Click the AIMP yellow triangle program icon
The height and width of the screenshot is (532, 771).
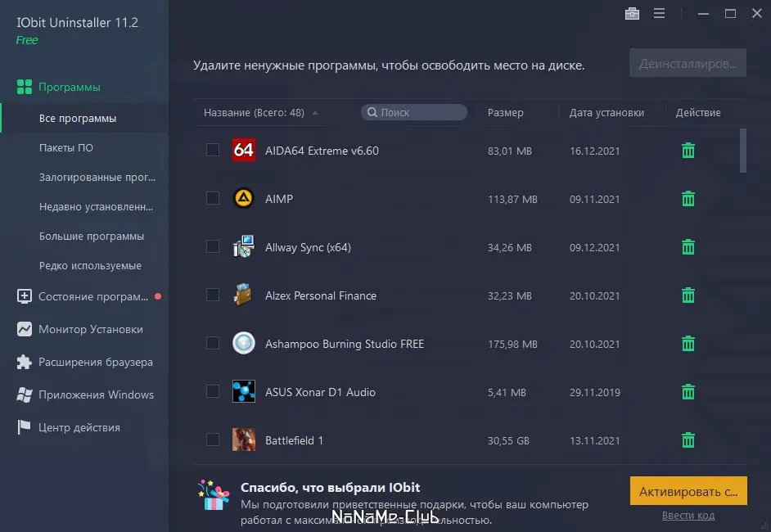[244, 198]
